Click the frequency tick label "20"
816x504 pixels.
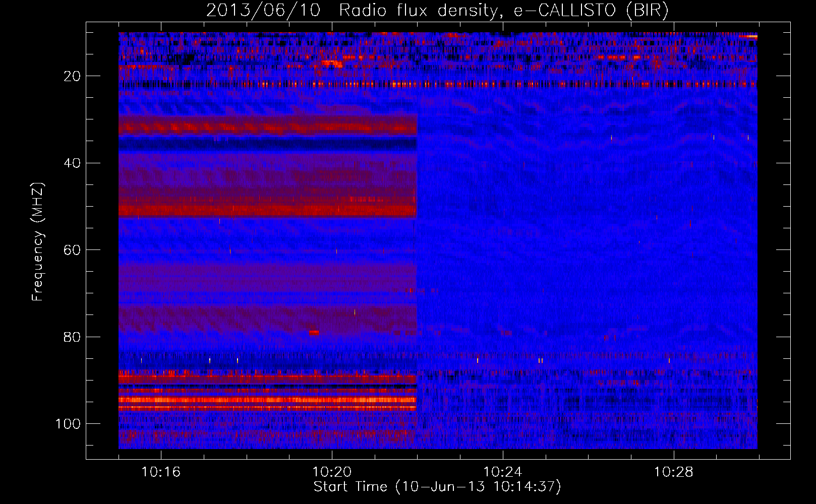(x=73, y=76)
